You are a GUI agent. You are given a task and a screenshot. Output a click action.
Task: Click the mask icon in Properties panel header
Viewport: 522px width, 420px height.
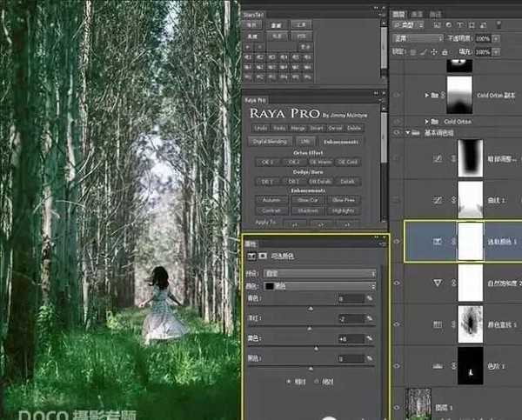pyautogui.click(x=264, y=257)
